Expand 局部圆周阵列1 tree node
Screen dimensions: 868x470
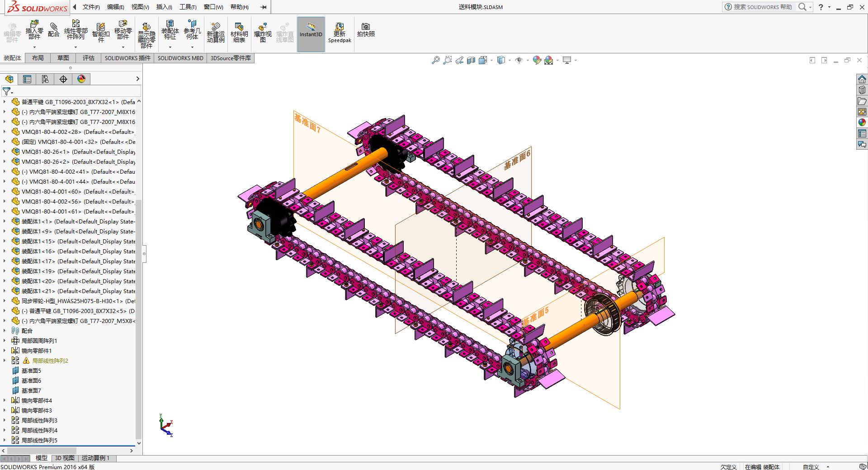coord(5,341)
